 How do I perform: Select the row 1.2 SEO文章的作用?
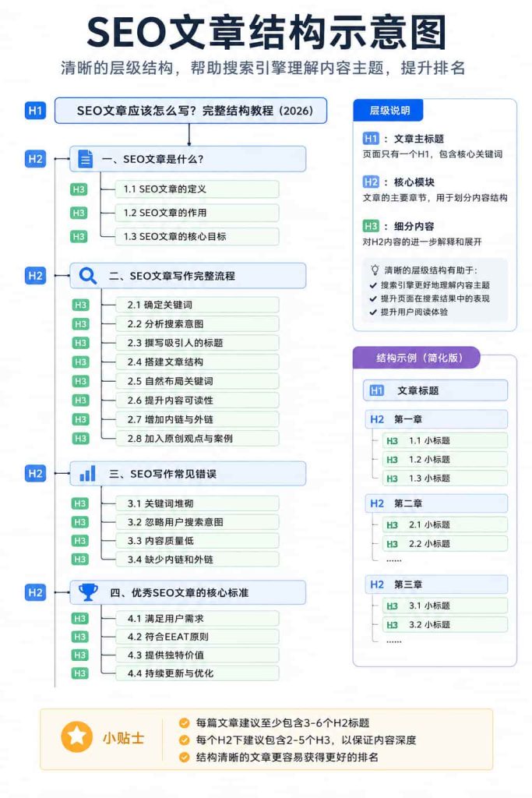pyautogui.click(x=197, y=213)
